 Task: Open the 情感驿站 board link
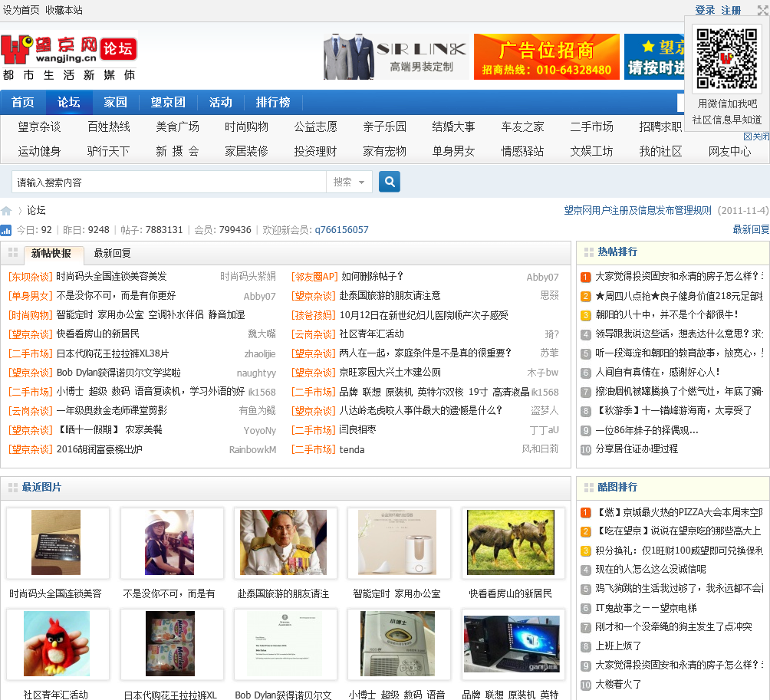click(x=522, y=151)
